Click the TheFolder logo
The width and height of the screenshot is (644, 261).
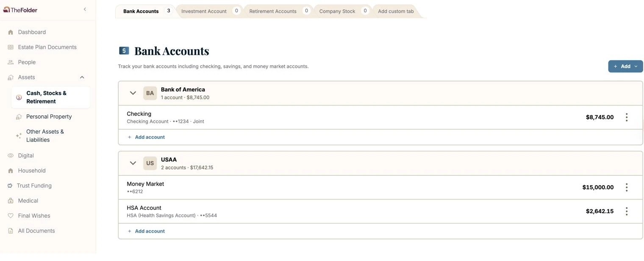[20, 9]
